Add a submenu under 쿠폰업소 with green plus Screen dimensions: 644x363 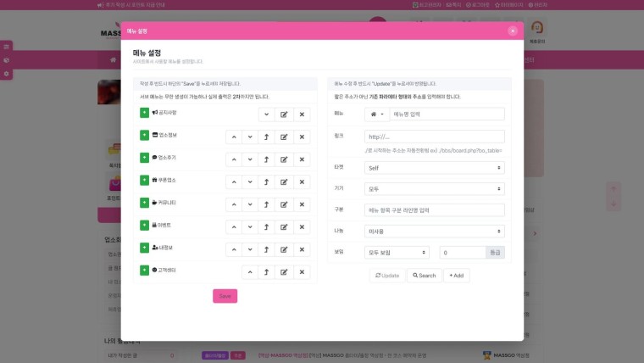point(144,181)
